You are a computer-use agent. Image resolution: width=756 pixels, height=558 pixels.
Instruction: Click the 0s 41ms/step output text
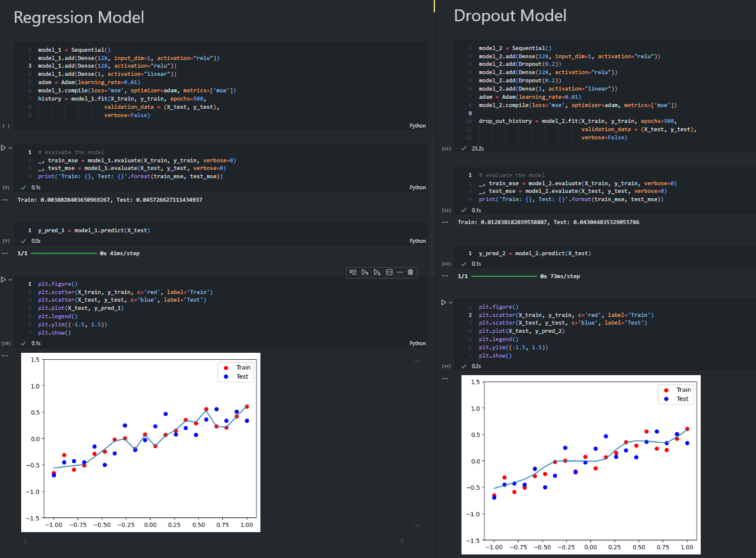click(x=120, y=253)
